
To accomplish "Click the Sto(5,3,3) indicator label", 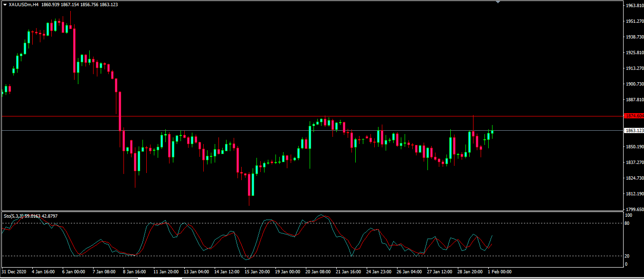I will pos(13,216).
